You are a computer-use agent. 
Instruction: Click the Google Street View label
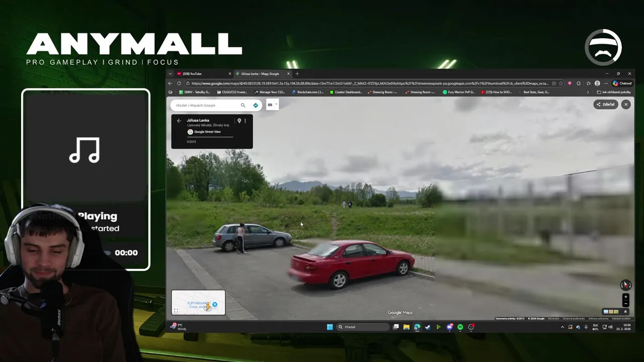[x=207, y=132]
